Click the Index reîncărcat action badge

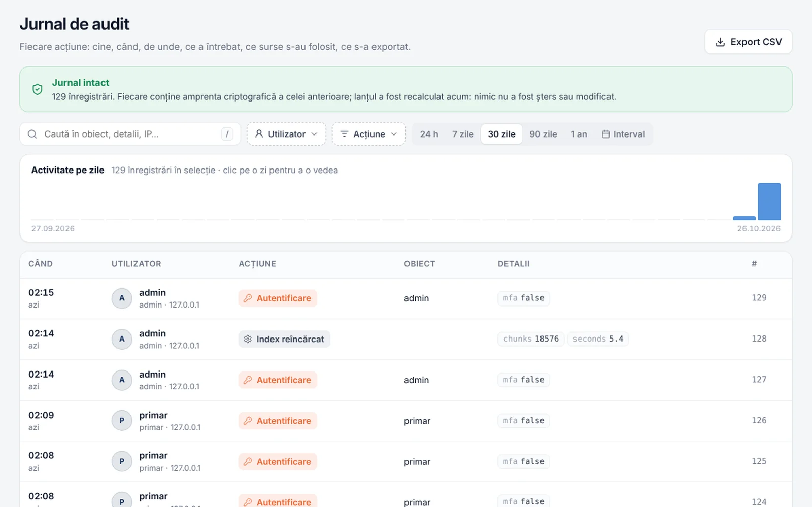pos(284,339)
